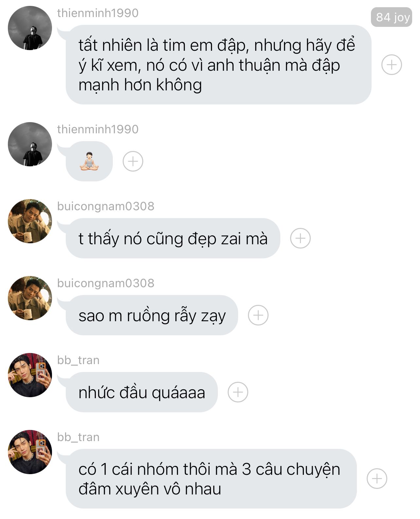
Task: Select the "3 câu chuyện đâm xuyên" message bubble
Action: pos(211,479)
